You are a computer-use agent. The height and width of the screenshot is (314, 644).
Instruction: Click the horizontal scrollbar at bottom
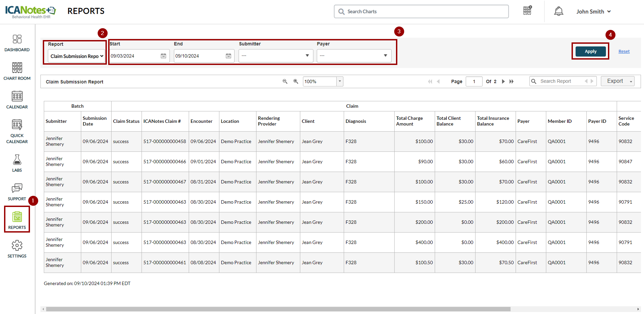278,309
